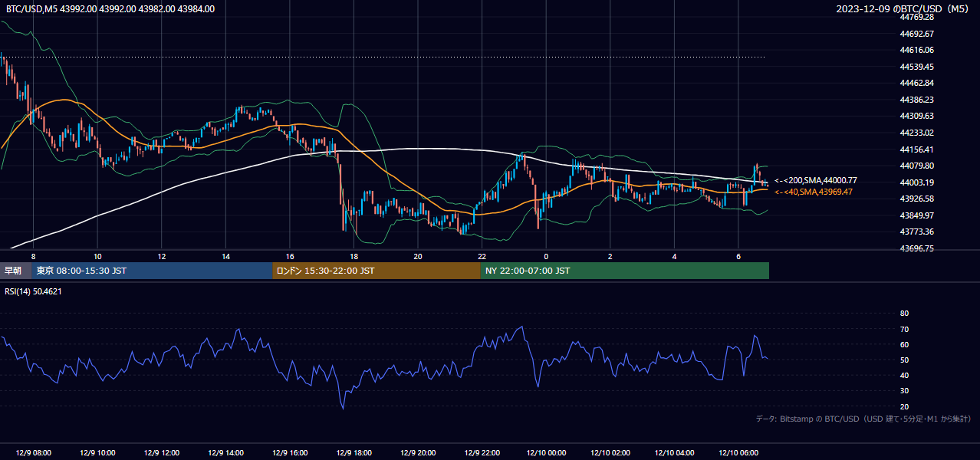Click the bottom date label 12/9 08:00
Viewport: 980px width, 460px height.
(x=33, y=452)
